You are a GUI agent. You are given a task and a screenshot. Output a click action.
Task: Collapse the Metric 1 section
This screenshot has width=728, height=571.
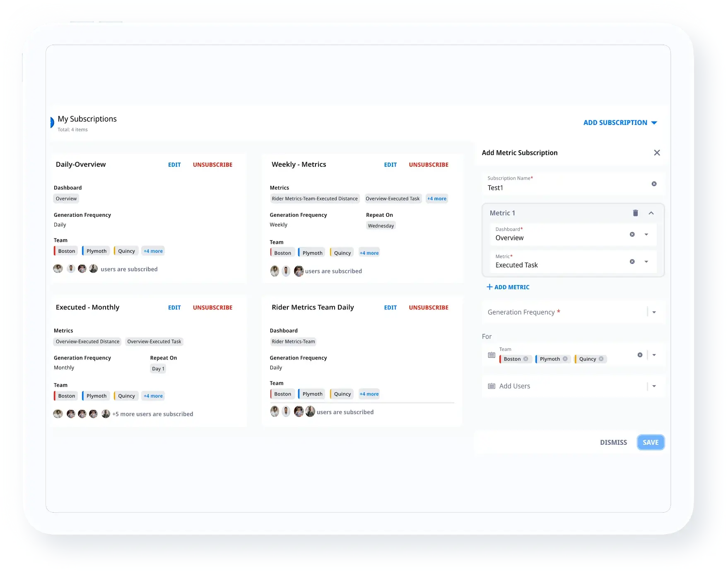(x=651, y=213)
